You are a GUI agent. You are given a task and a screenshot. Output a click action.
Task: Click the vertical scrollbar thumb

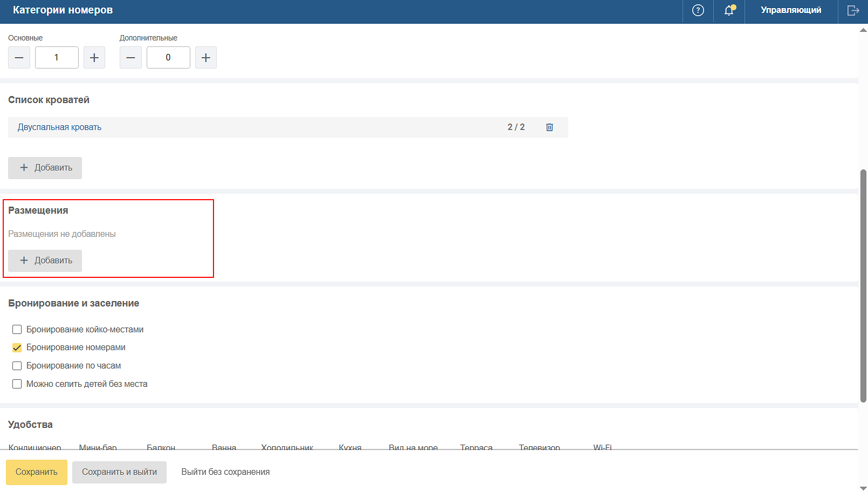click(x=863, y=286)
